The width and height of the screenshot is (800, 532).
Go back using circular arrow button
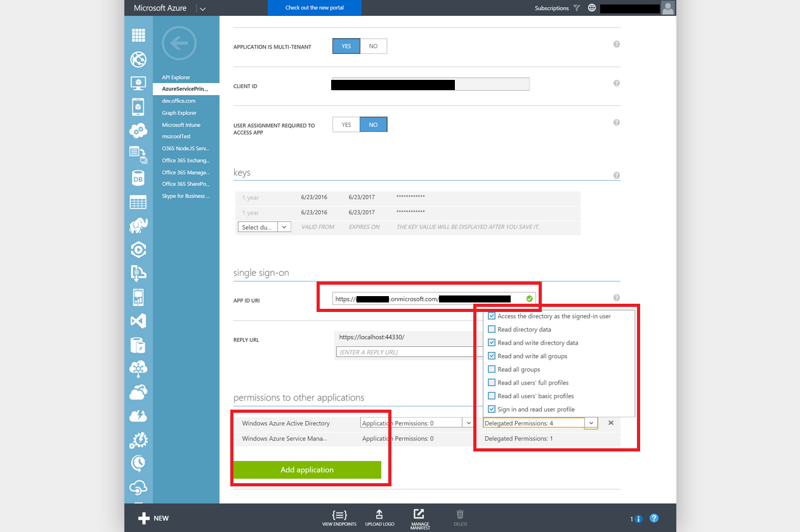point(180,43)
